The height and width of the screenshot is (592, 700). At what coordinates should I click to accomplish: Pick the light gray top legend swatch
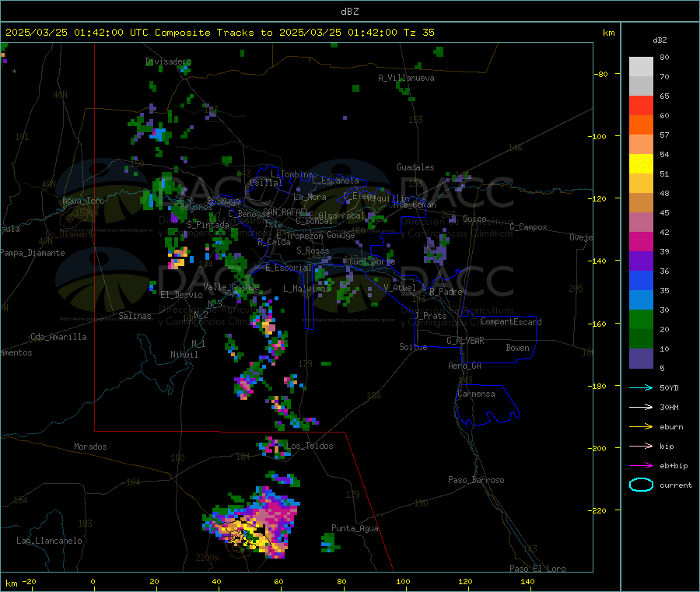pos(641,67)
